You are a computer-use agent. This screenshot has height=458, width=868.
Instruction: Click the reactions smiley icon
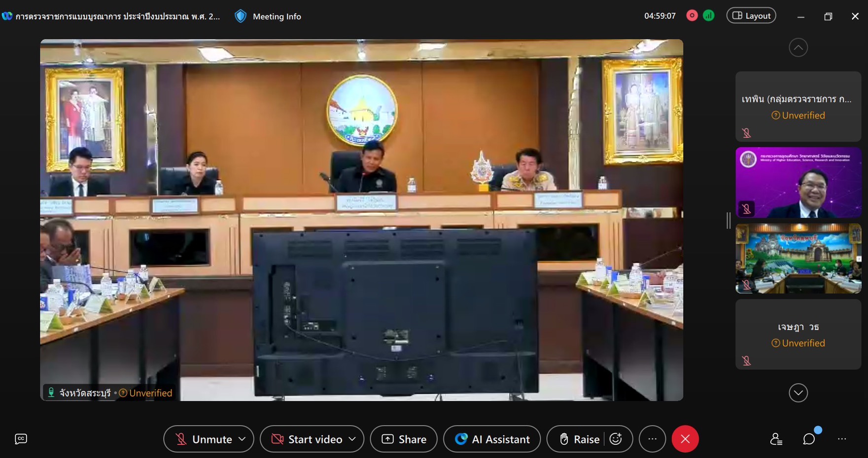616,439
